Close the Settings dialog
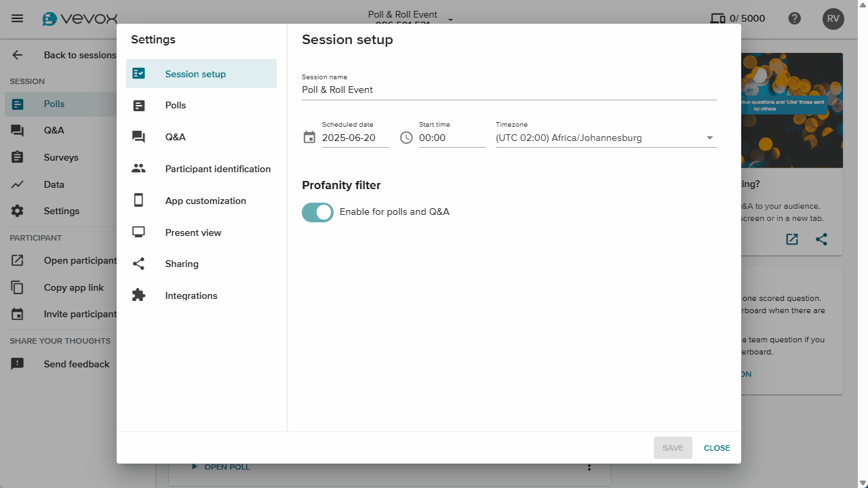 coord(716,448)
